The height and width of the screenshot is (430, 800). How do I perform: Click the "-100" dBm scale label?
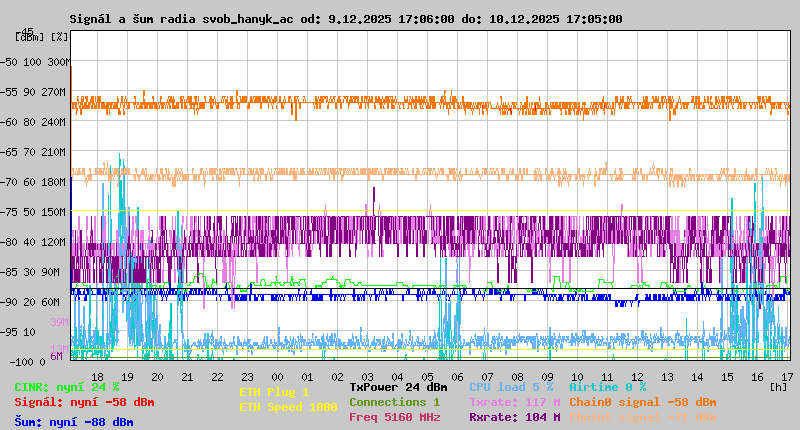pos(23,362)
